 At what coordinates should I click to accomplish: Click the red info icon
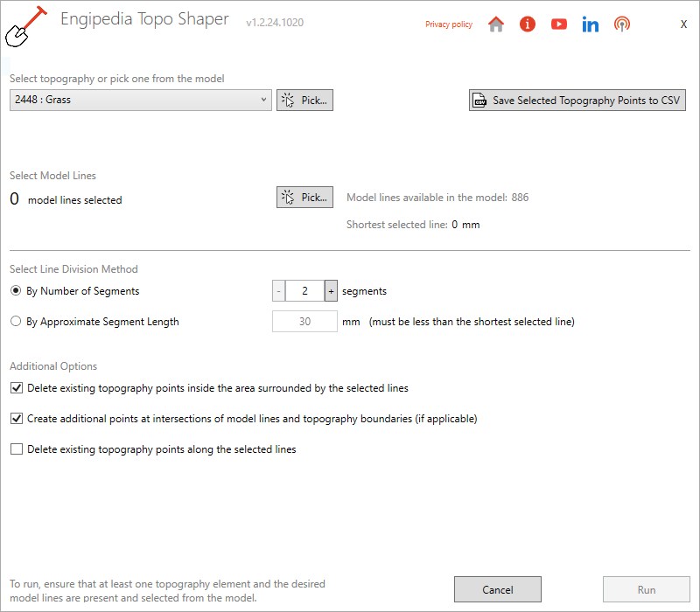point(528,24)
